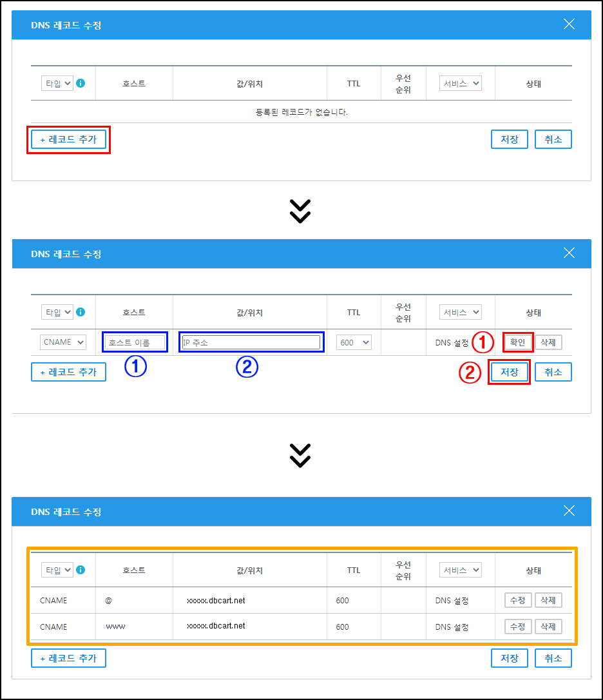603x700 pixels.
Task: Expand the TTL 600 dropdown
Action: 354,342
